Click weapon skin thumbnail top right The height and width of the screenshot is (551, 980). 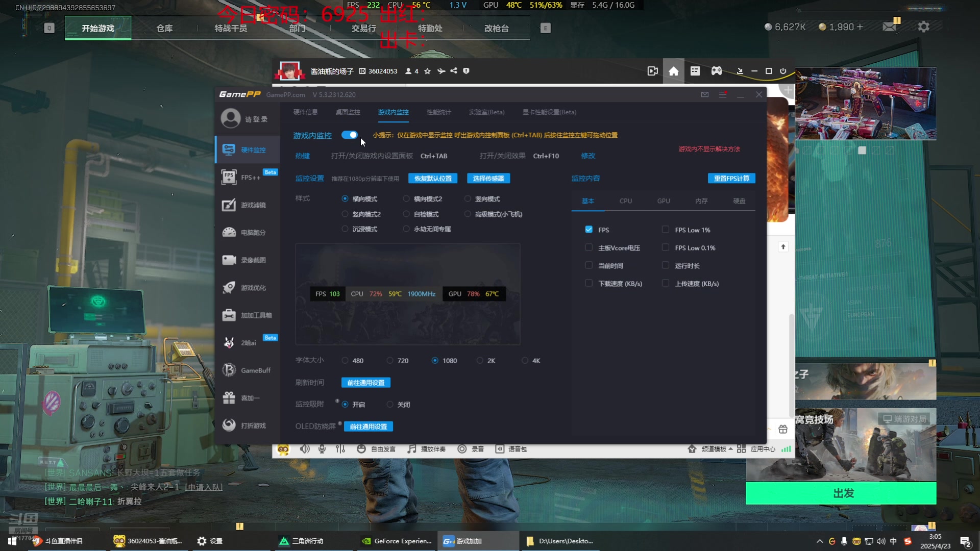click(x=866, y=104)
